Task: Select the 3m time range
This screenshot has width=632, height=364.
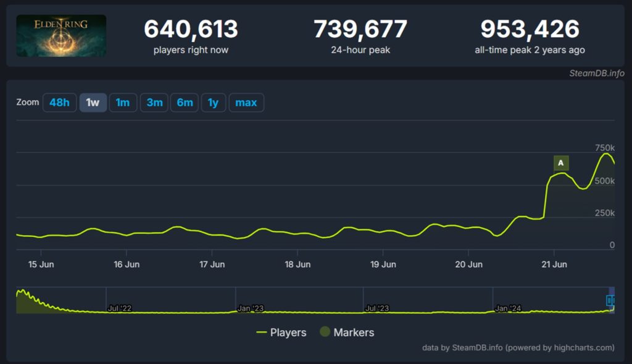Action: click(x=154, y=102)
